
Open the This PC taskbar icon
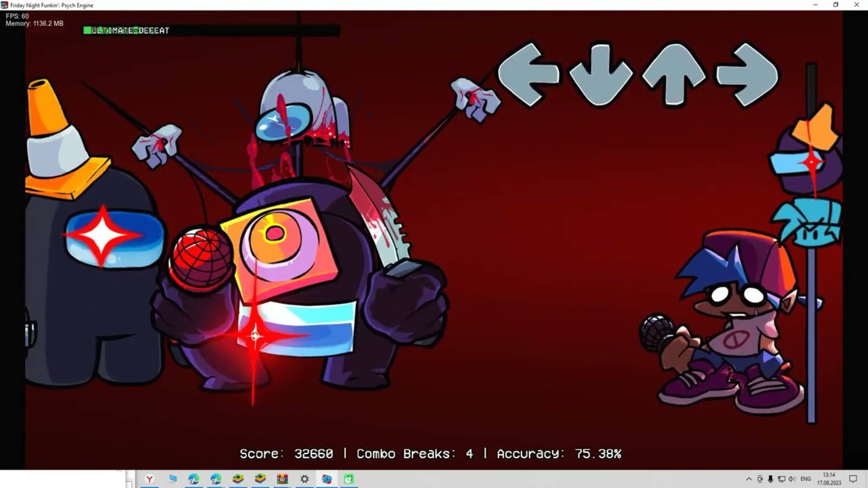172,479
